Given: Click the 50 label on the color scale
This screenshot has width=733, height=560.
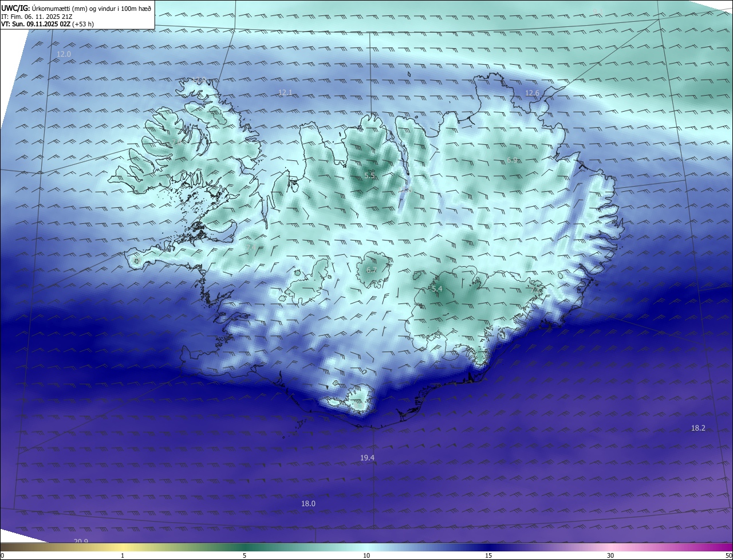Looking at the screenshot, I should (728, 555).
